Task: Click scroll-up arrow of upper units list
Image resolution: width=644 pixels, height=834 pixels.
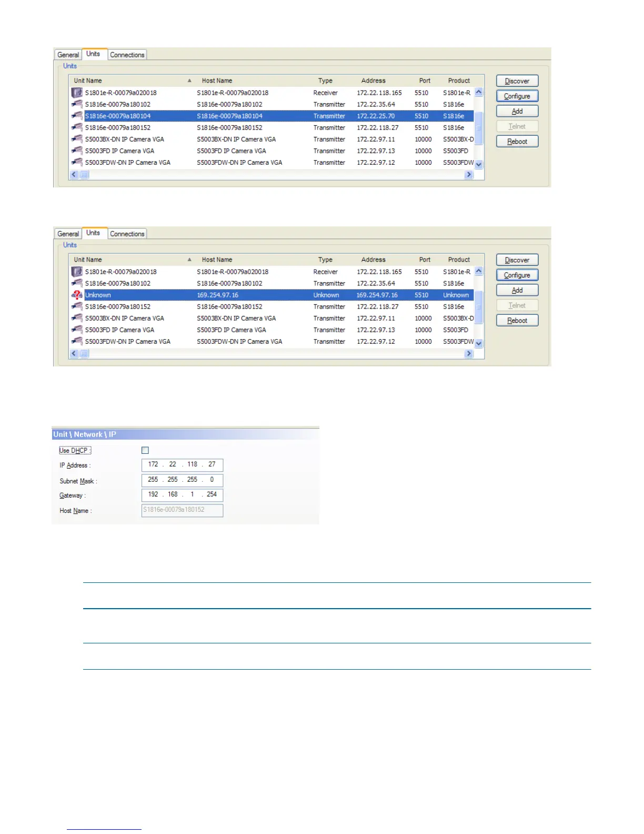Action: coord(479,92)
